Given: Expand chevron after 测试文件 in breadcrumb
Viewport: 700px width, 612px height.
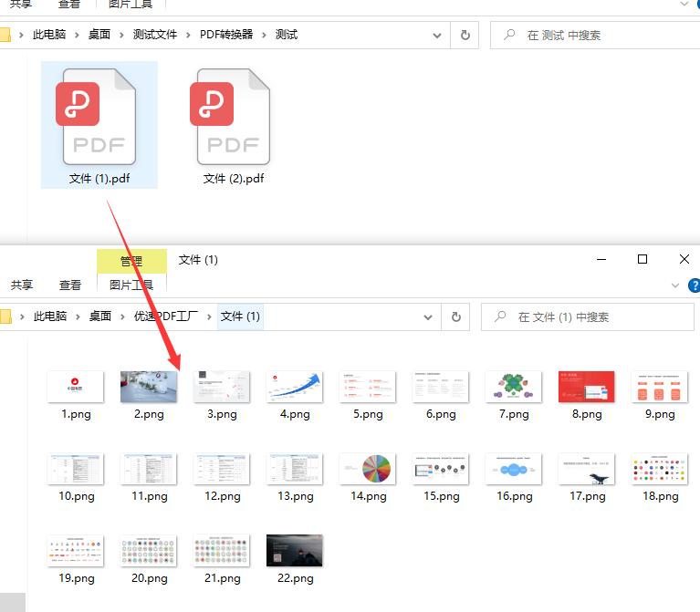Looking at the screenshot, I should coord(188,35).
